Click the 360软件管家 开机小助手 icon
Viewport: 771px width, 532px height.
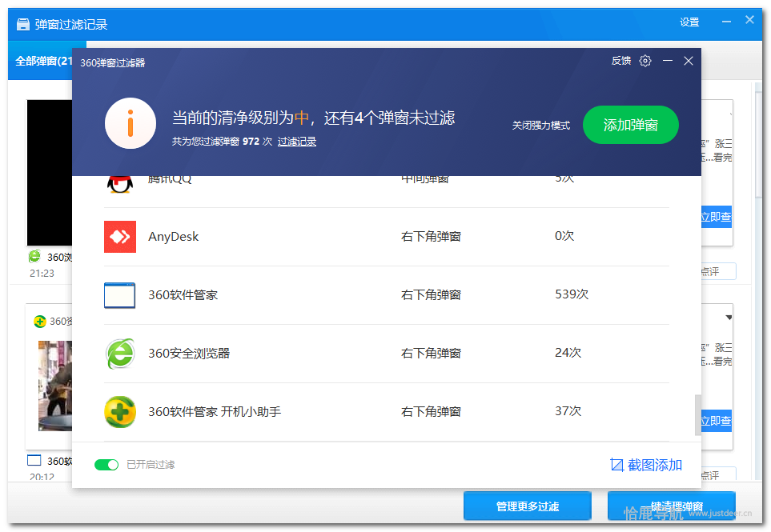[x=120, y=412]
